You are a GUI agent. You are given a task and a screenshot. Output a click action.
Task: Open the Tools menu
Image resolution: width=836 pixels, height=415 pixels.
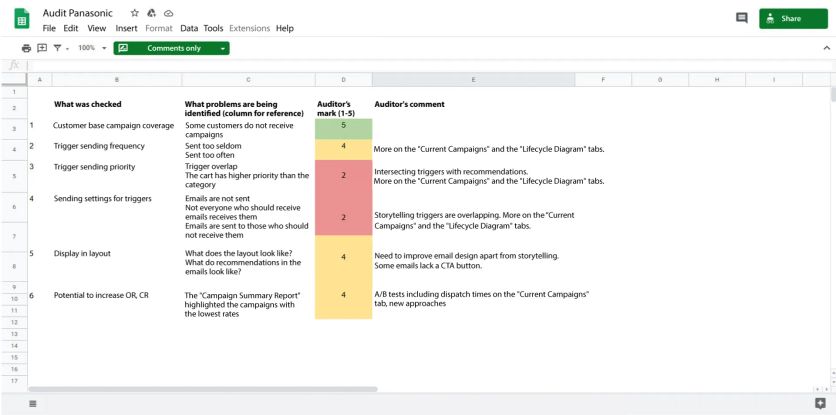[x=213, y=28]
